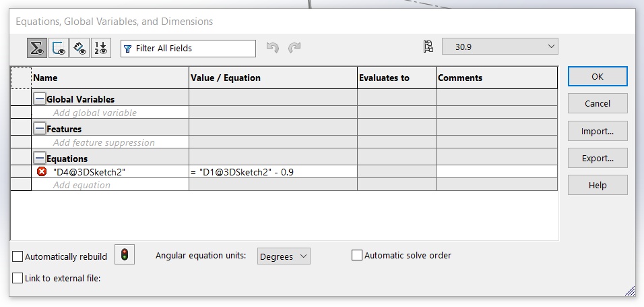
Task: Click the traffic light rebuild icon
Action: point(125,254)
